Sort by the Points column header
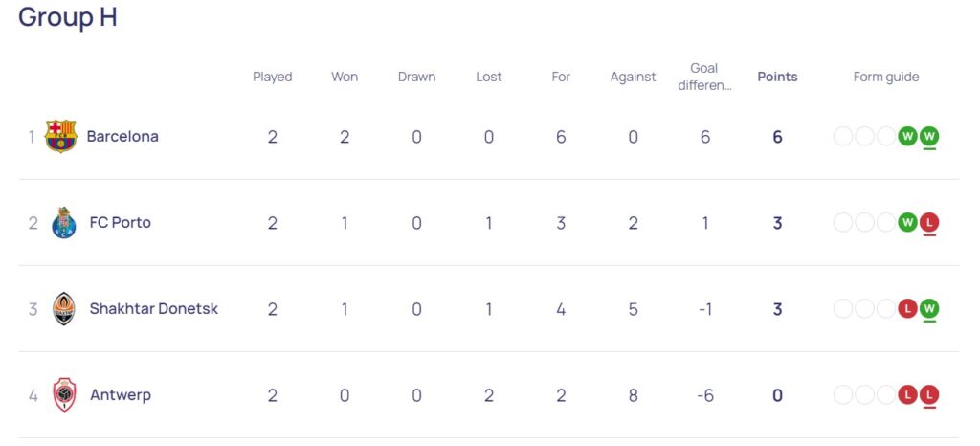The width and height of the screenshot is (980, 446). tap(777, 77)
